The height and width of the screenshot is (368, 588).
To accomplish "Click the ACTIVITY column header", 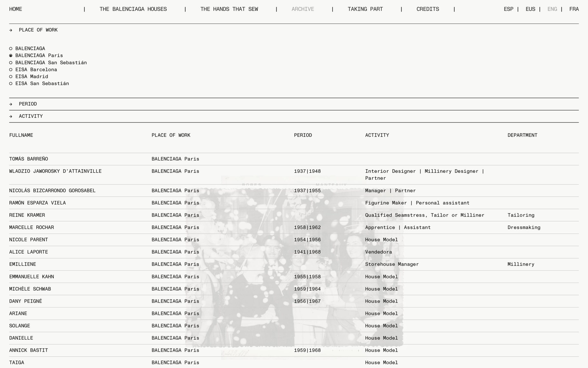I will pos(377,135).
